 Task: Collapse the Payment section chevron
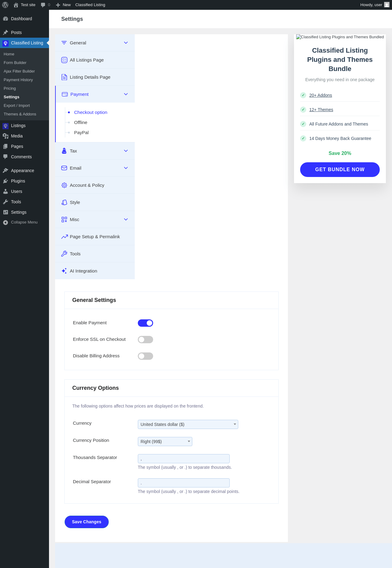coord(126,94)
